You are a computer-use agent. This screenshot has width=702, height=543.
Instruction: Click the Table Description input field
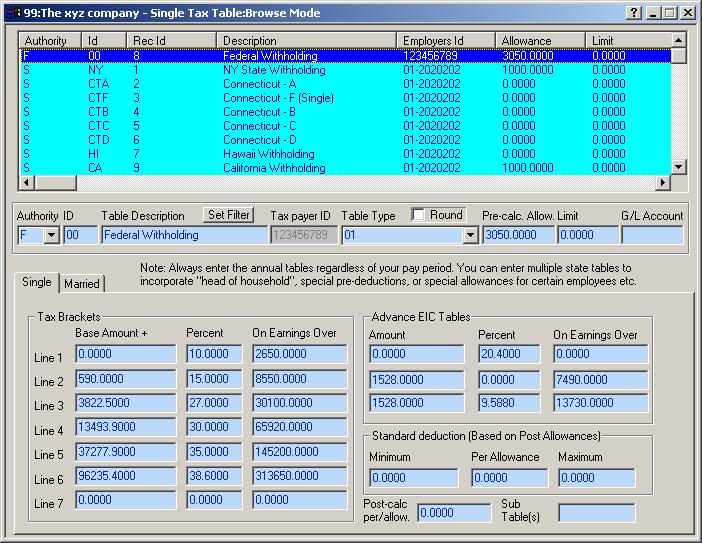pos(183,235)
